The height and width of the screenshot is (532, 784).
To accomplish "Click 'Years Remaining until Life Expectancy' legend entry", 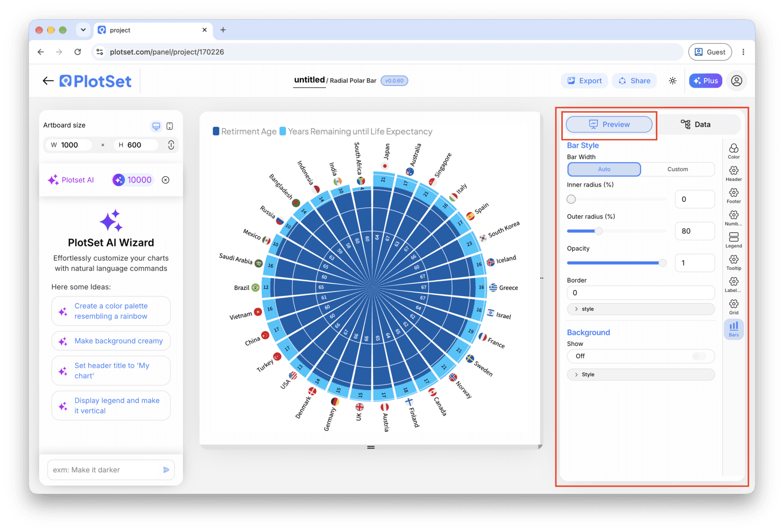I will coord(356,131).
